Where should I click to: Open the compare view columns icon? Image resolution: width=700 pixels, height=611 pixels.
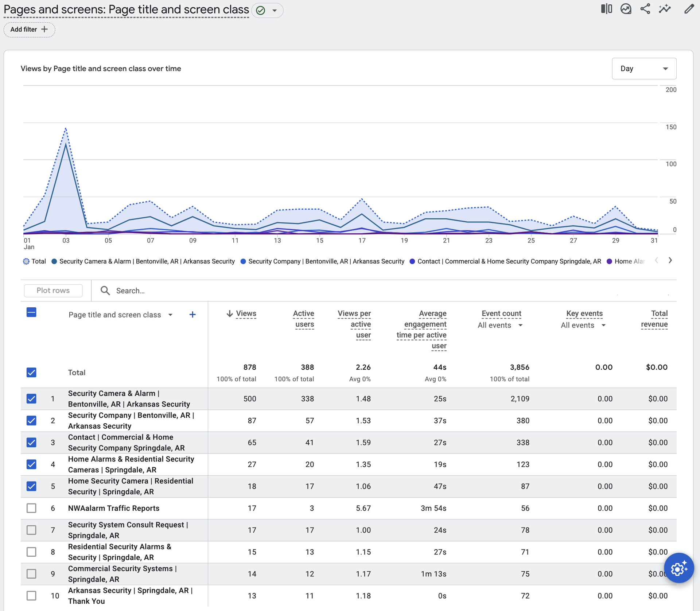[x=606, y=9]
